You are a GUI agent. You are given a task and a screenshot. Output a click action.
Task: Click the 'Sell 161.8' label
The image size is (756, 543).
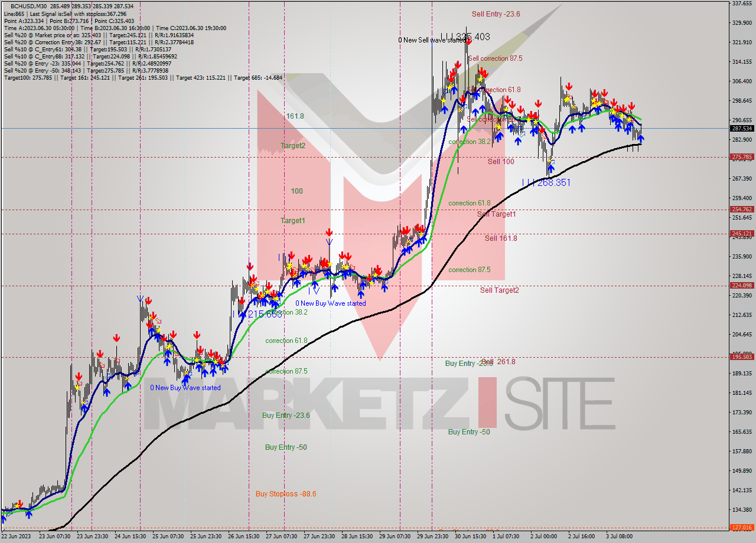[501, 238]
